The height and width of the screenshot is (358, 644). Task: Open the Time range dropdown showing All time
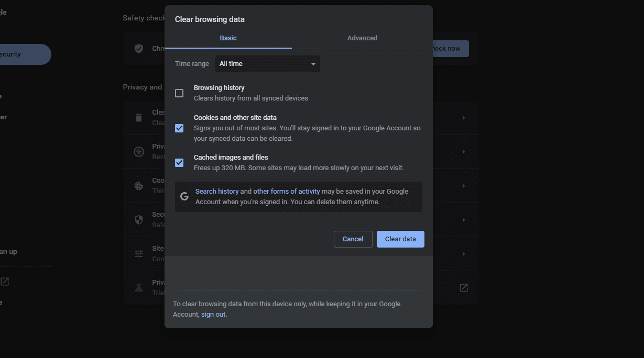tap(268, 64)
